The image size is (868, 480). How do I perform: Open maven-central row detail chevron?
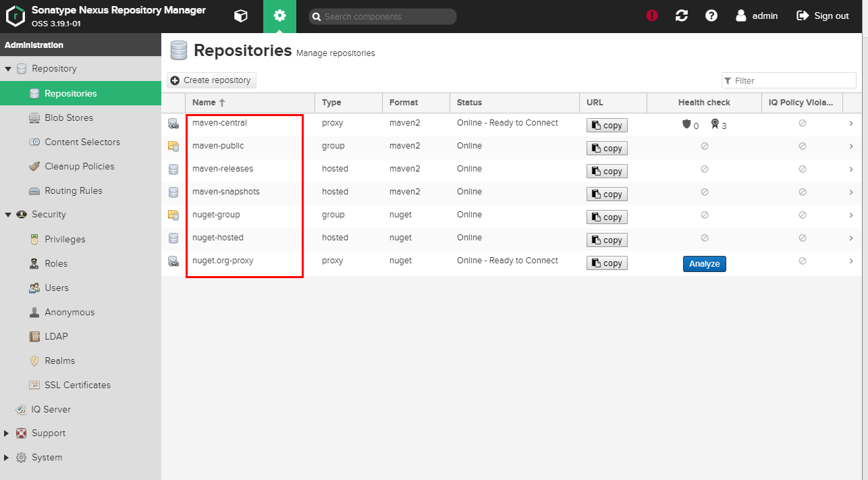pos(851,124)
